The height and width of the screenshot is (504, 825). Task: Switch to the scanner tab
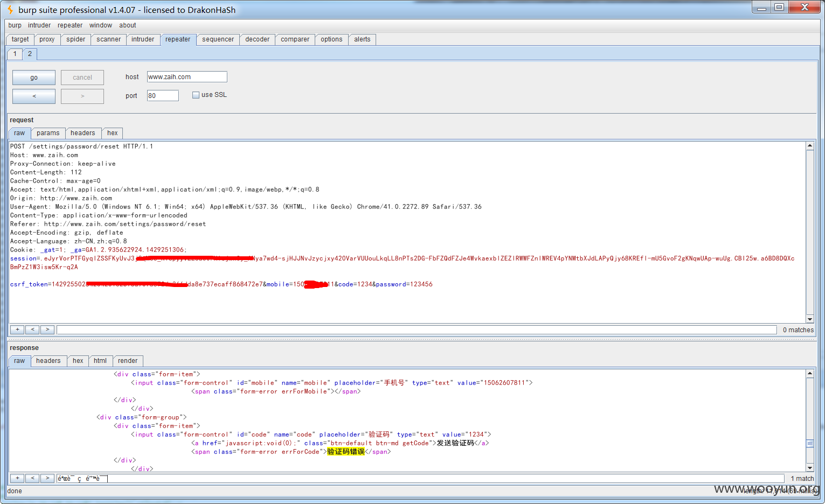(x=109, y=39)
